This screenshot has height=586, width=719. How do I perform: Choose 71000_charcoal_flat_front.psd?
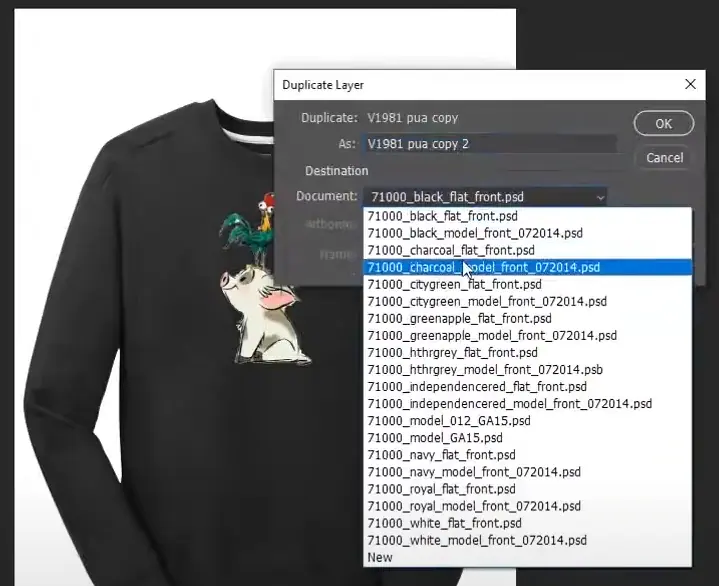click(527, 250)
